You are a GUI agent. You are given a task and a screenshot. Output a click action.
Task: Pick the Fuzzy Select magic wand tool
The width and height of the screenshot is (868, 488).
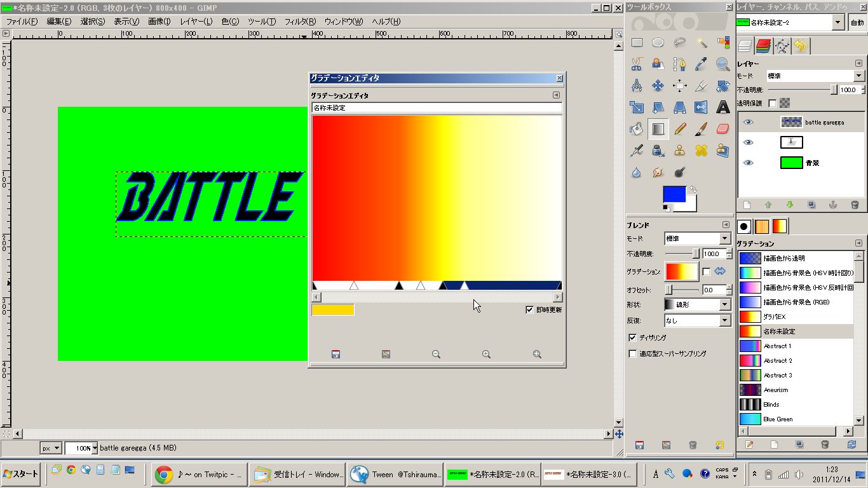click(702, 43)
